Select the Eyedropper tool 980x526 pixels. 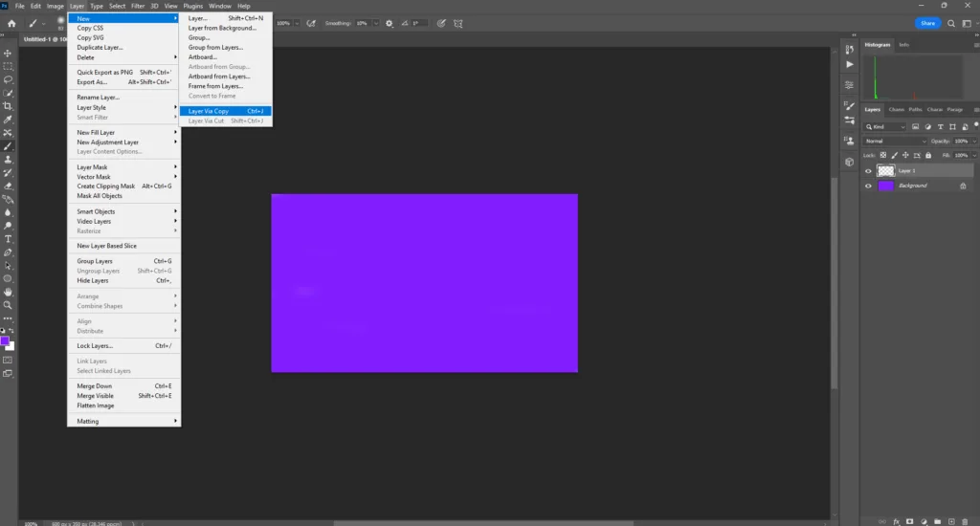[x=8, y=120]
